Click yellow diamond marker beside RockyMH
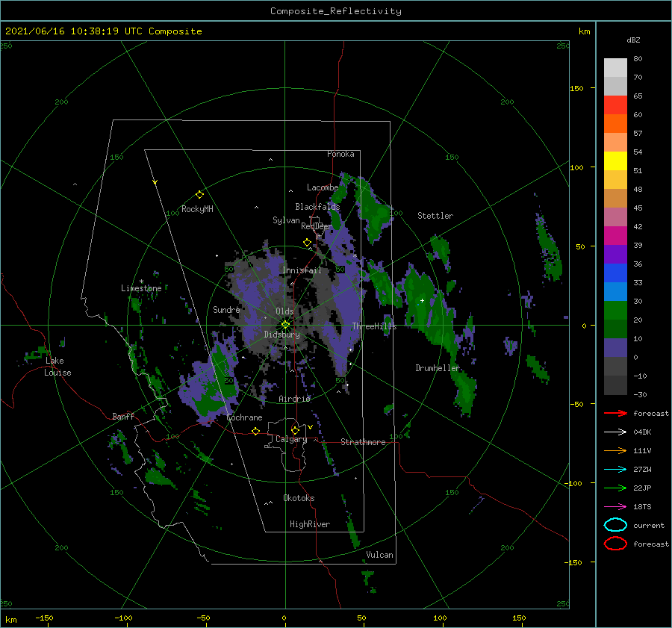672x628 pixels. pos(199,195)
